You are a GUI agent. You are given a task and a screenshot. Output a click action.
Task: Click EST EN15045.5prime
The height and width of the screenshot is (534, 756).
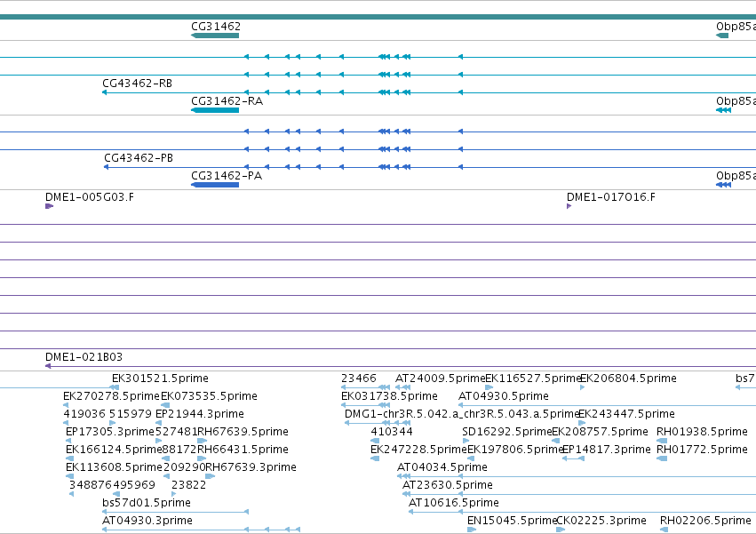click(512, 521)
